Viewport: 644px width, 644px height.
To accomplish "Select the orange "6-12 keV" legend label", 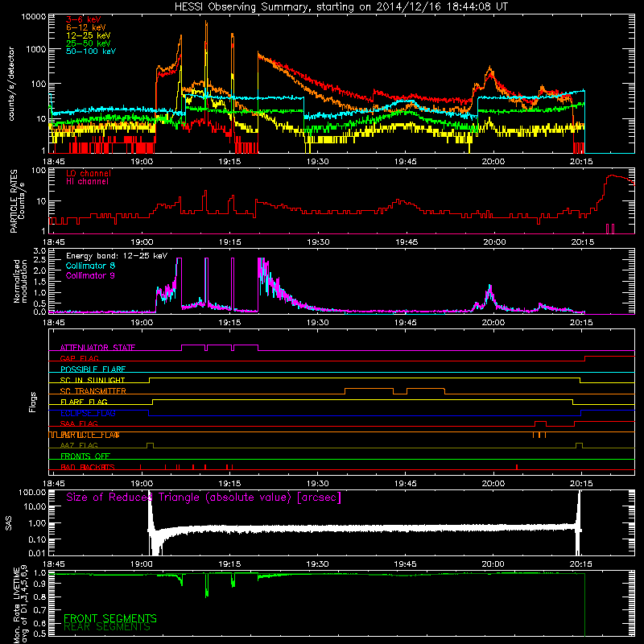I will (x=86, y=27).
